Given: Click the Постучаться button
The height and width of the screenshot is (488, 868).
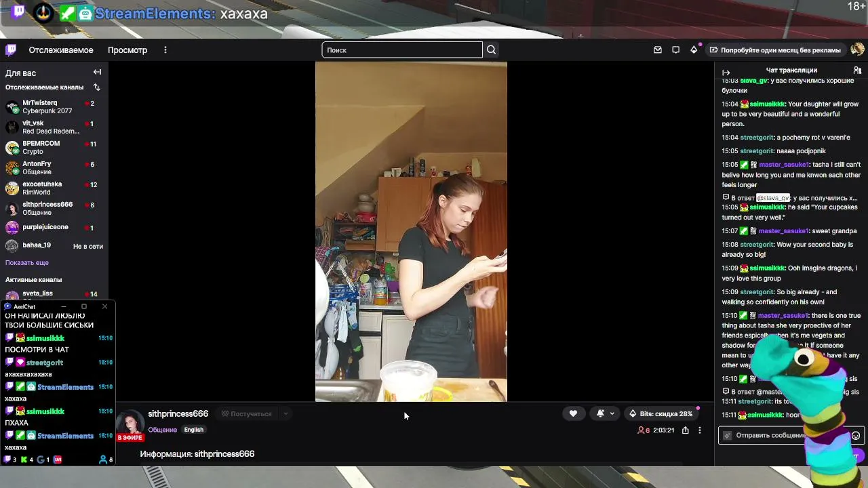Looking at the screenshot, I should tap(246, 413).
